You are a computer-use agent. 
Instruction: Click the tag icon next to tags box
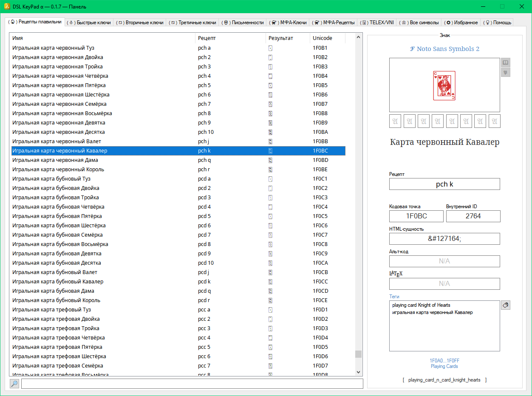[505, 305]
